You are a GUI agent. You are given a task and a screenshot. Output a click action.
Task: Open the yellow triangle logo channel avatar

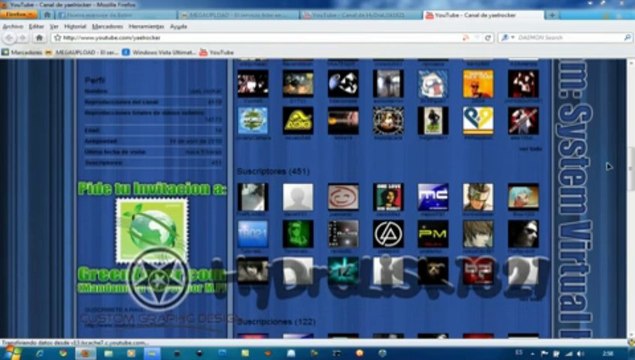[298, 121]
